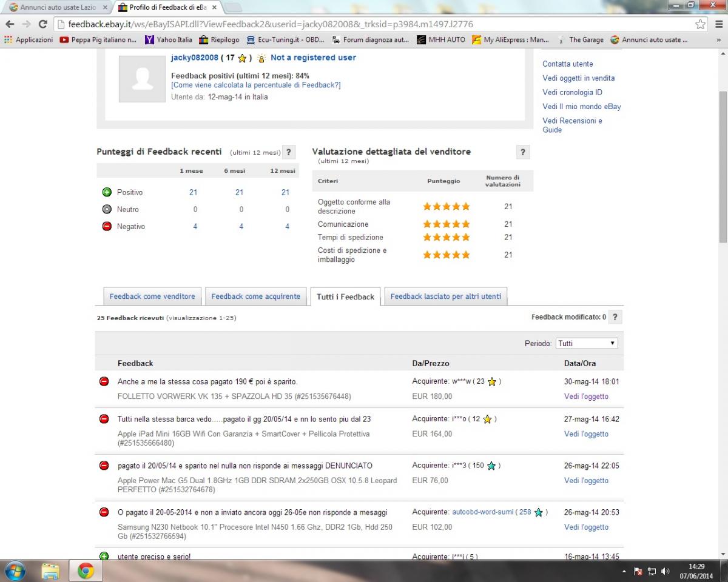The width and height of the screenshot is (728, 582).
Task: Click the browser forward arrow
Action: click(26, 24)
